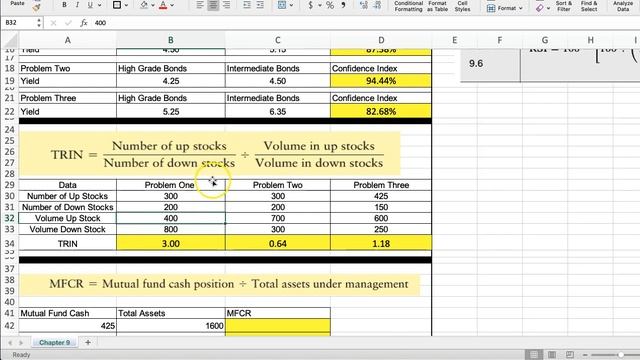The image size is (640, 360).
Task: Select row 34 header
Action: [9, 243]
